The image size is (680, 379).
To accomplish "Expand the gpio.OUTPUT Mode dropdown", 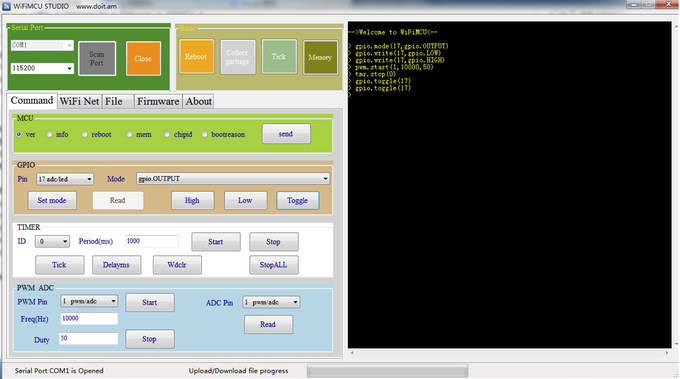I will pos(233,179).
